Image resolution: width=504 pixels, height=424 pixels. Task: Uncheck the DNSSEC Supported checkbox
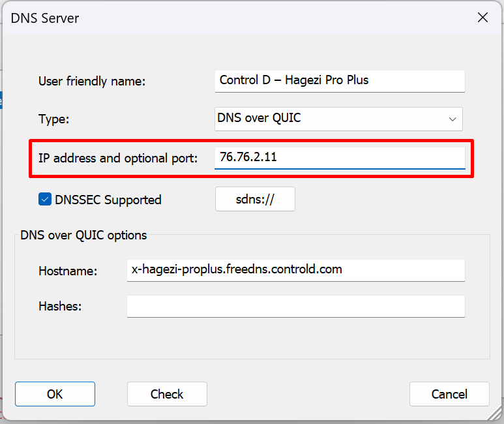[45, 200]
